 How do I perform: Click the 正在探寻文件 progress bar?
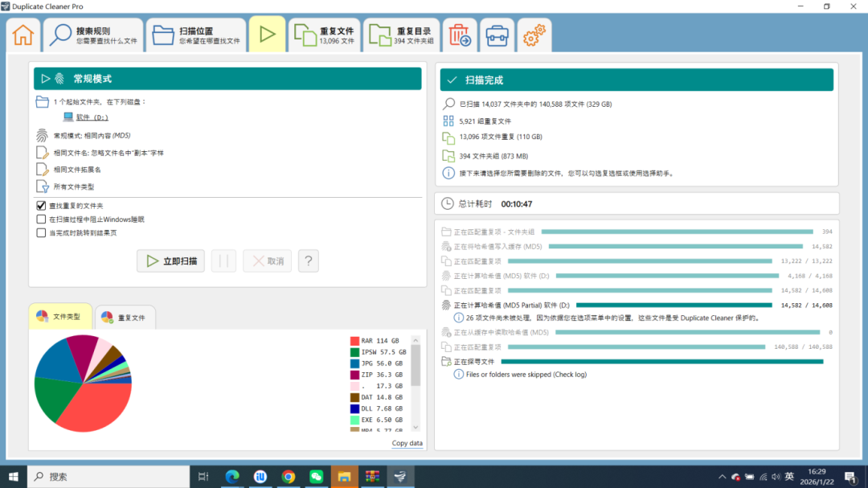click(662, 362)
